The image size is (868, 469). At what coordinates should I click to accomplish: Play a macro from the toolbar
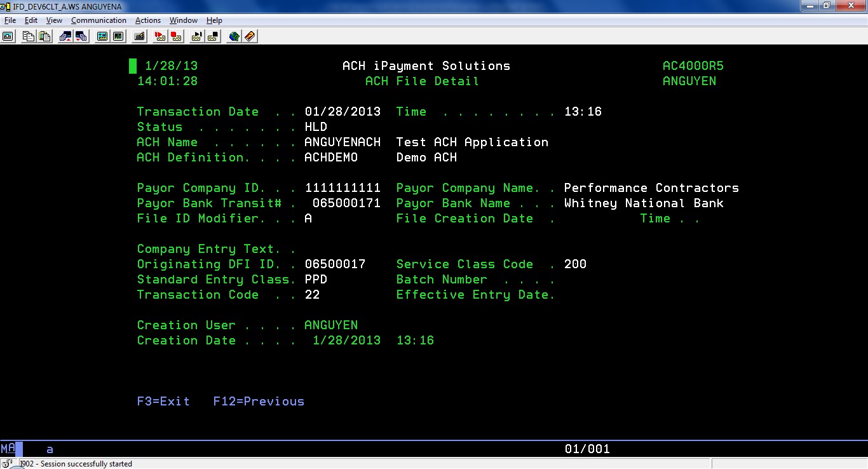198,36
